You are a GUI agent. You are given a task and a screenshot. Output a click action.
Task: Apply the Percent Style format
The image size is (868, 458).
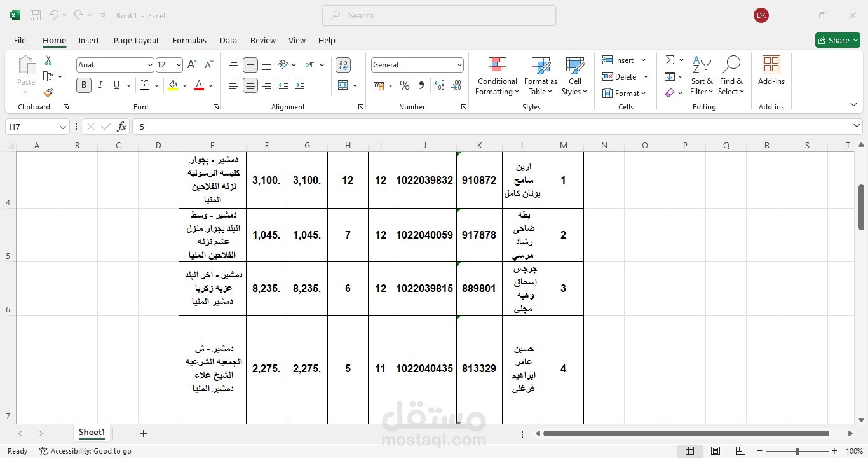pyautogui.click(x=405, y=85)
